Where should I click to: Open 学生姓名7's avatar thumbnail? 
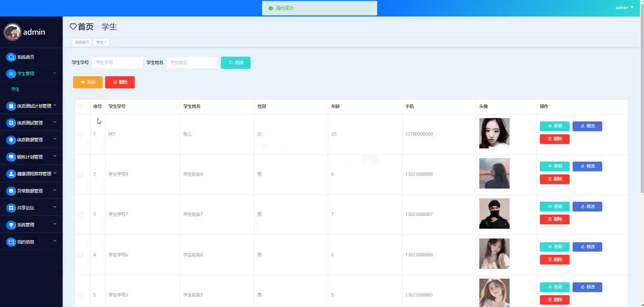494,214
